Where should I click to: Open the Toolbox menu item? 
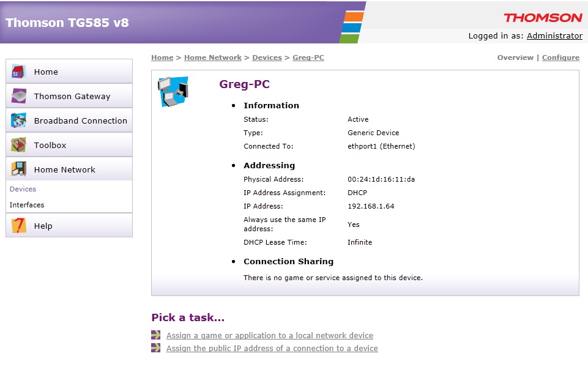(x=69, y=145)
